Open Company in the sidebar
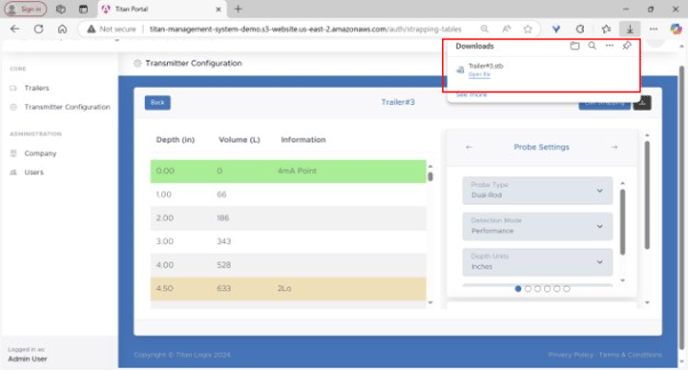Screen dimensions: 688x370 coord(40,154)
